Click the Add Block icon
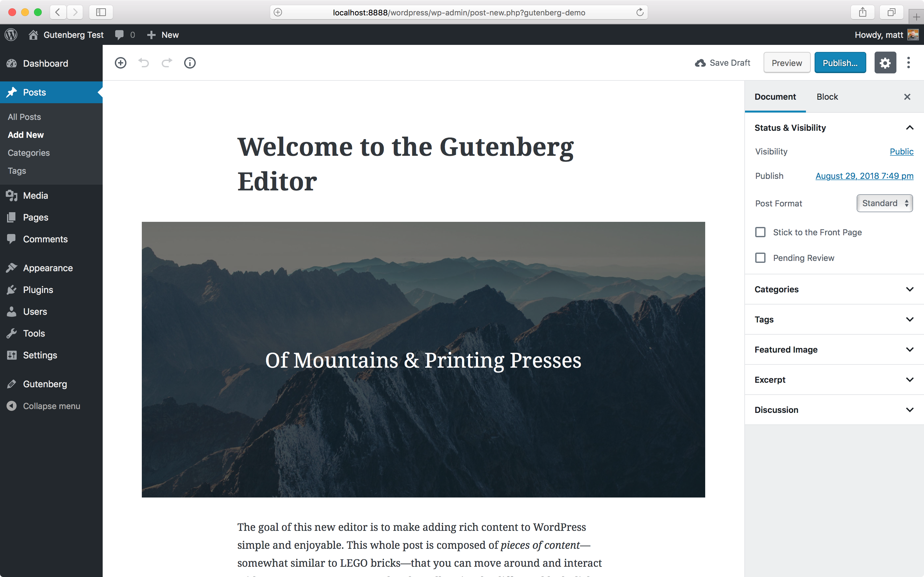The width and height of the screenshot is (924, 577). click(x=120, y=63)
